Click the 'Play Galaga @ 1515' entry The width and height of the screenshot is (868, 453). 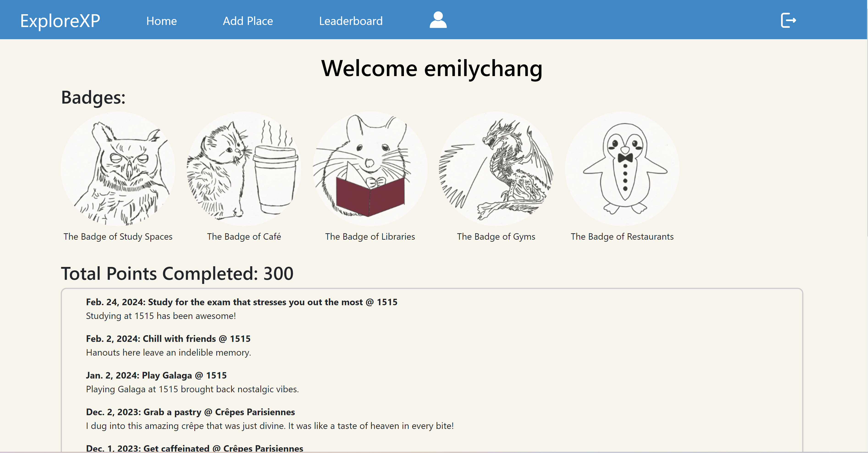(156, 376)
